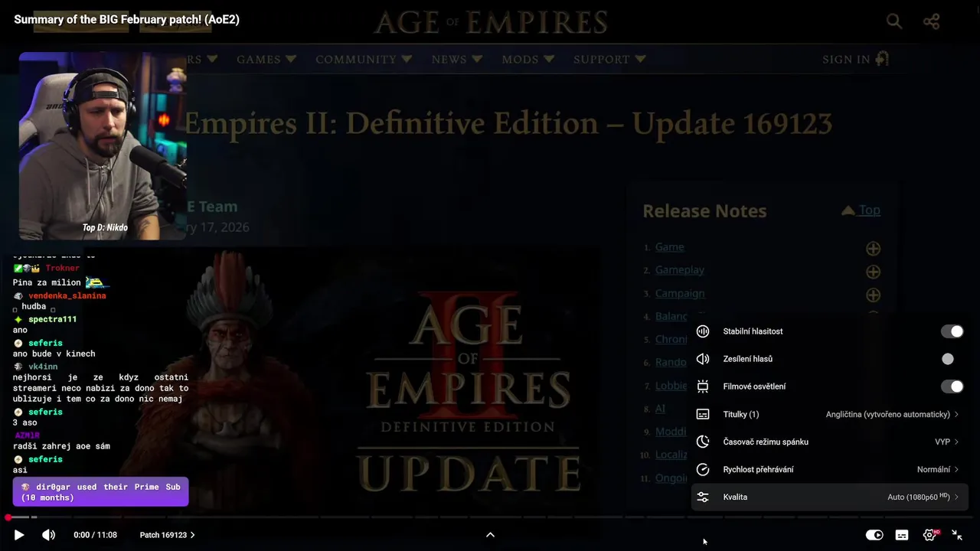Viewport: 980px width, 551px height.
Task: Open Kvalita submenu
Action: point(830,497)
